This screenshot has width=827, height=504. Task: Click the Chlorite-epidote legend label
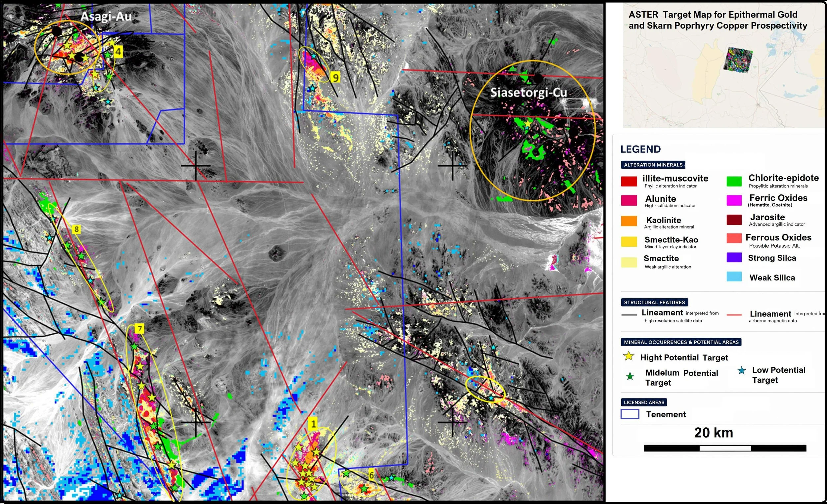click(783, 178)
